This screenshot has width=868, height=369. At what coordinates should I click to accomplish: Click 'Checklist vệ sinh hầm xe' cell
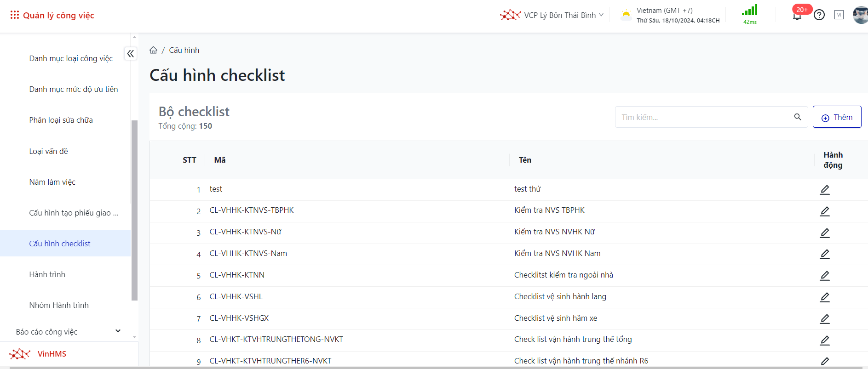click(556, 318)
